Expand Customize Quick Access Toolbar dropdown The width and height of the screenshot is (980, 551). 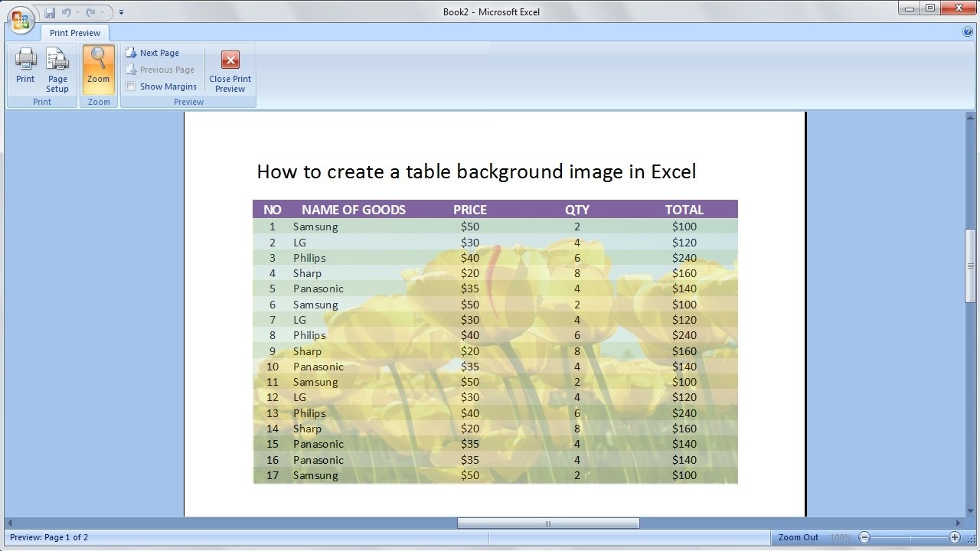122,12
